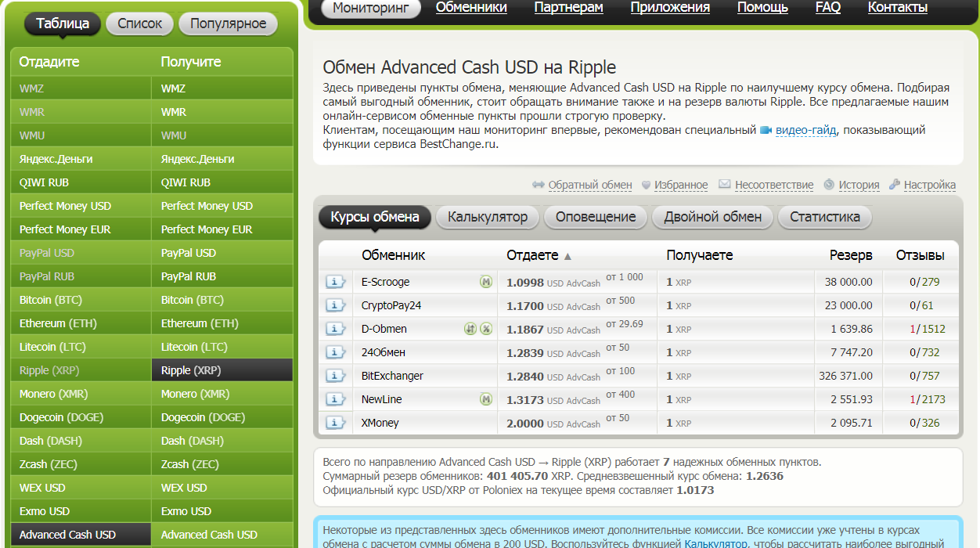
Task: Click the Избранное link
Action: coord(681,185)
